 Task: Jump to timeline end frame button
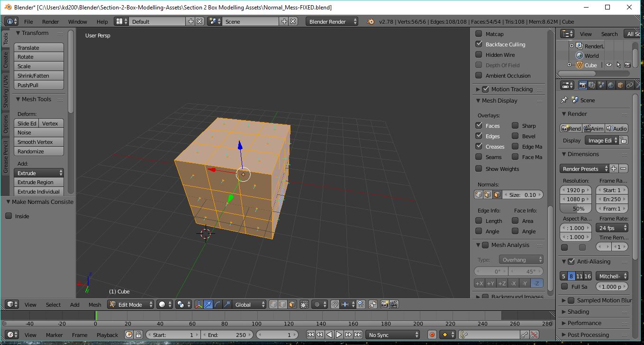[358, 335]
